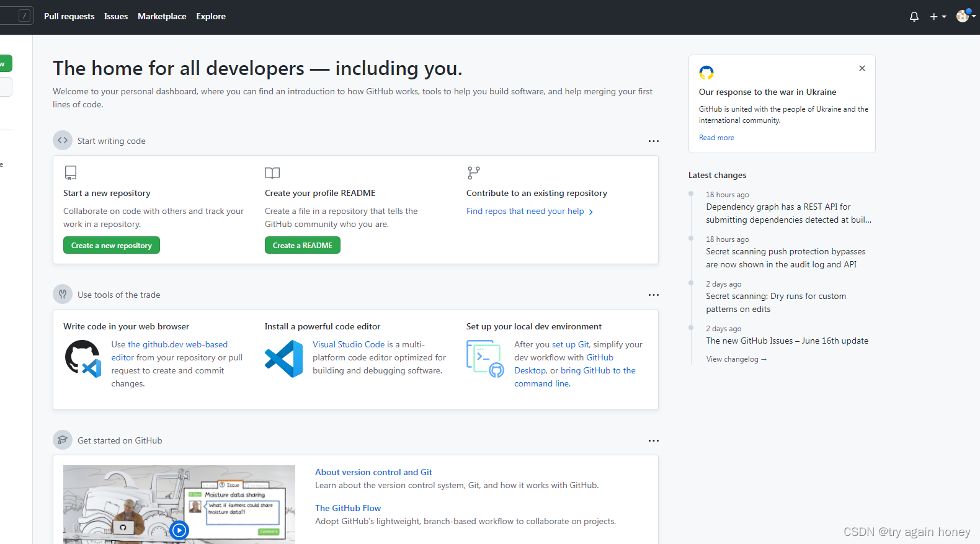The height and width of the screenshot is (544, 980).
Task: Click the Use tools of the trade icon
Action: (x=63, y=294)
